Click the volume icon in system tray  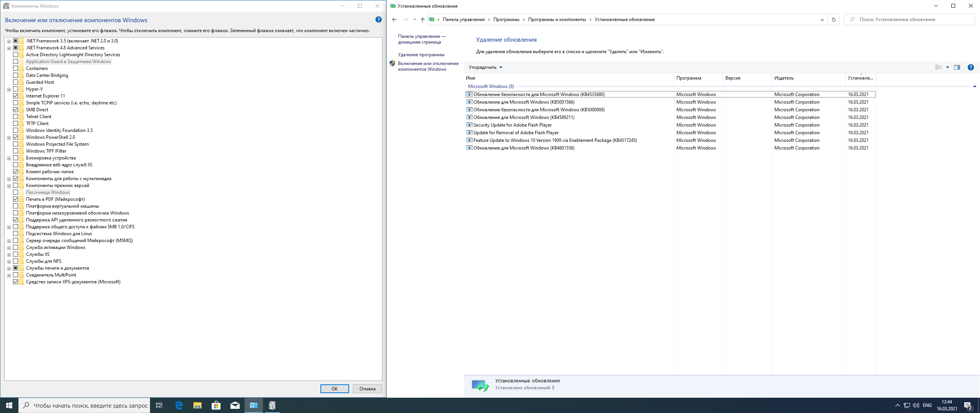(916, 405)
